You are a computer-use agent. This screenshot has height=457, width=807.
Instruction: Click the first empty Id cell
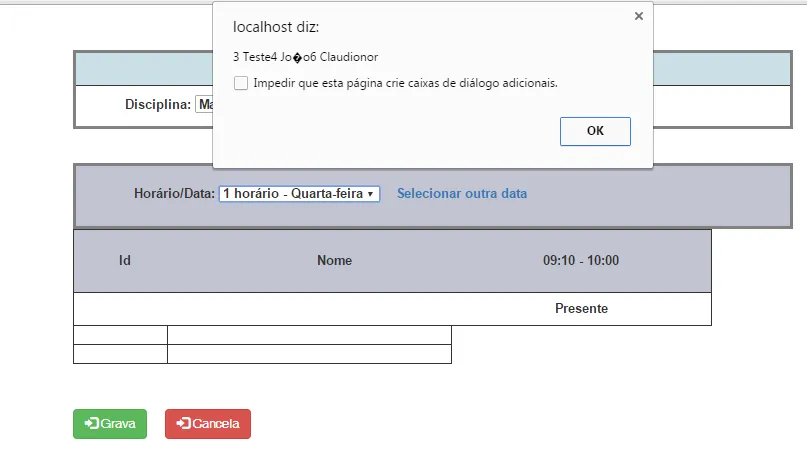click(120, 335)
